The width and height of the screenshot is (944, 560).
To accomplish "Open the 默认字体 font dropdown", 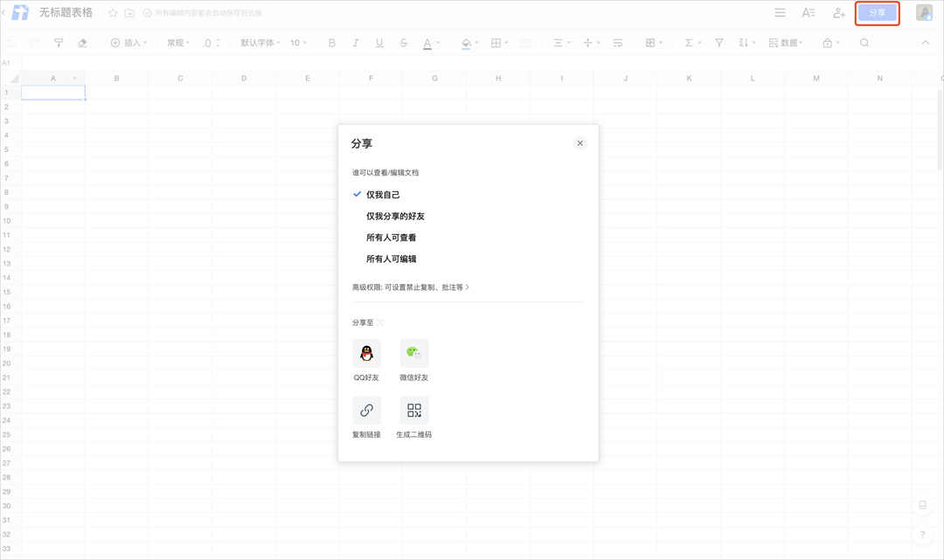I will [x=260, y=43].
